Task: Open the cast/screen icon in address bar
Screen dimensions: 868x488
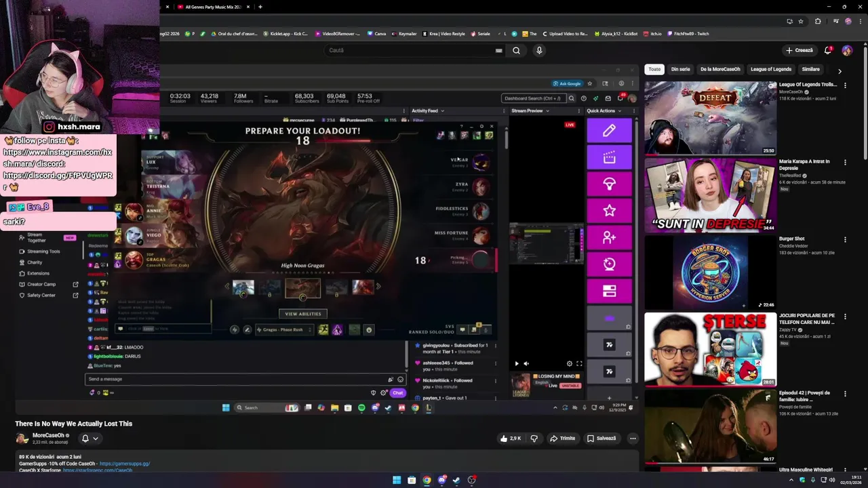Action: [789, 21]
